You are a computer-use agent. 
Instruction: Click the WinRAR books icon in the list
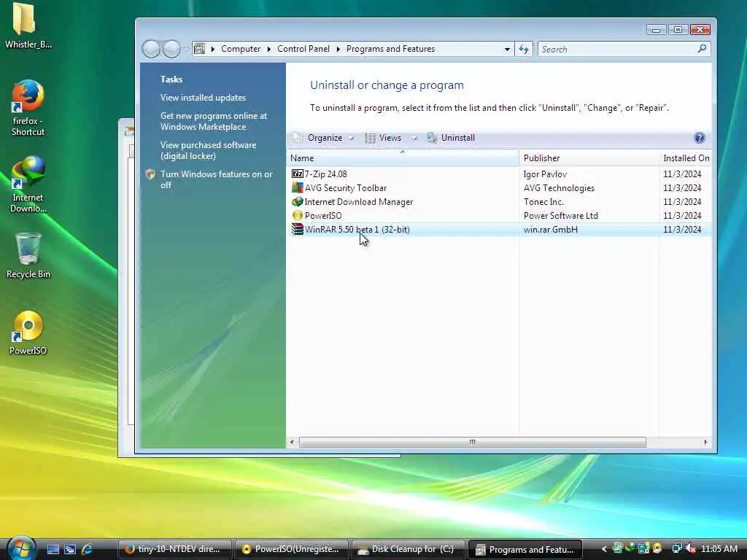[298, 229]
